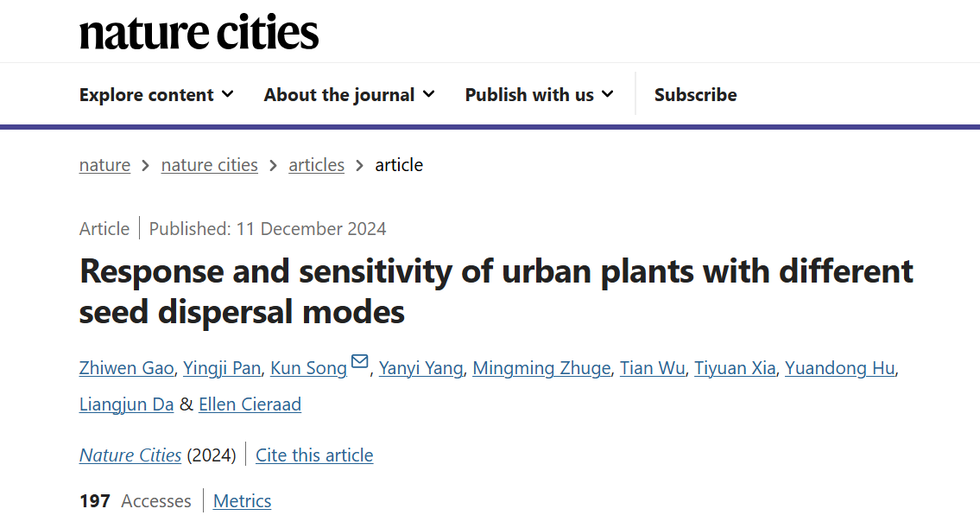View author Yanyi Yang details
Viewport: 980px width, 528px height.
tap(422, 368)
